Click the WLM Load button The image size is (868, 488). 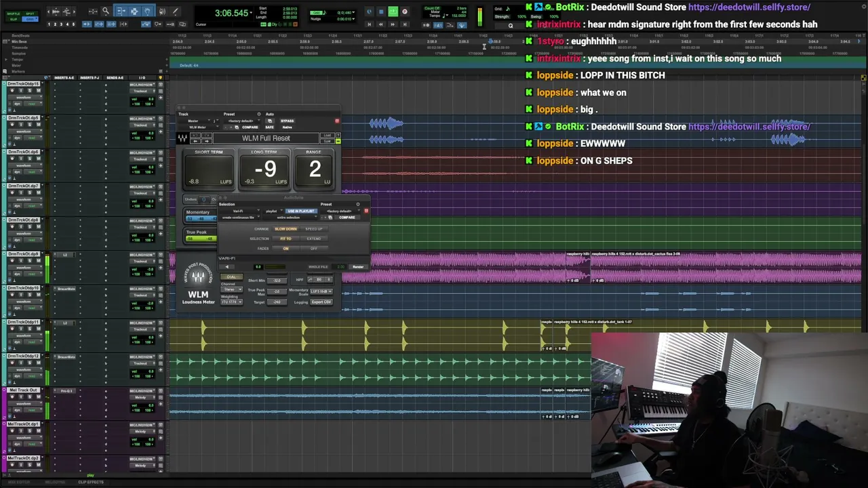(x=328, y=136)
